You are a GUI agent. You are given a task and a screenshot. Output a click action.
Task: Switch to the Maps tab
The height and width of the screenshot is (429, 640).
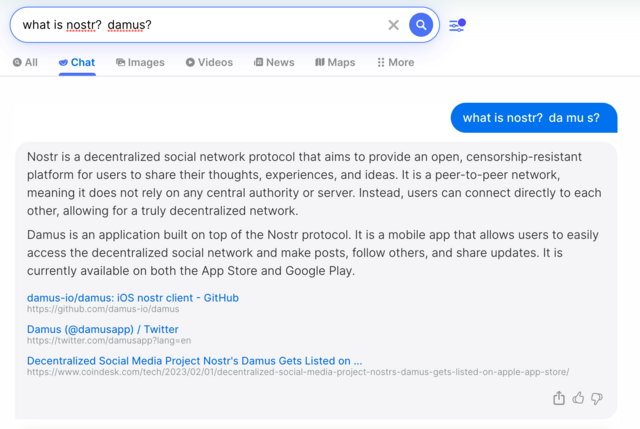335,62
